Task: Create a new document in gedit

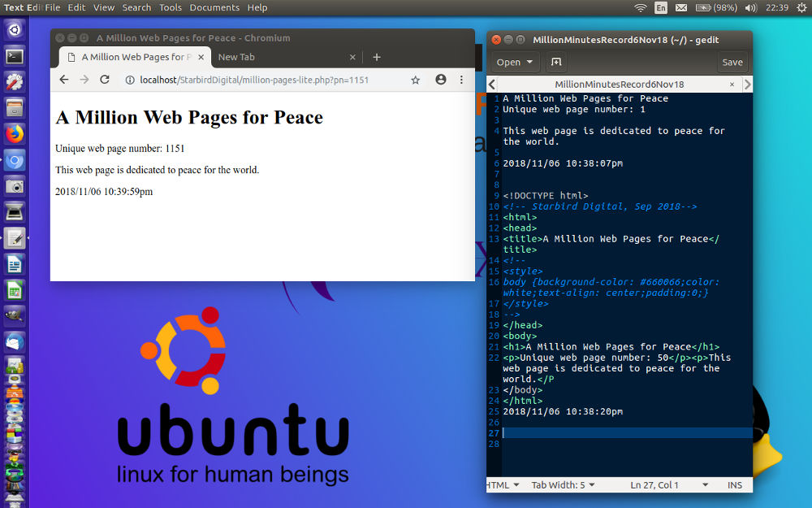Action: coord(556,63)
